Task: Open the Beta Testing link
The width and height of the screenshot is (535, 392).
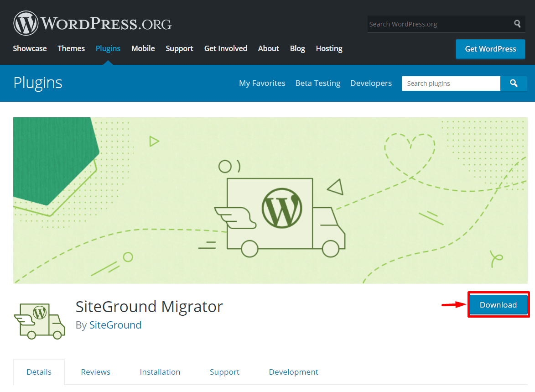Action: point(317,84)
